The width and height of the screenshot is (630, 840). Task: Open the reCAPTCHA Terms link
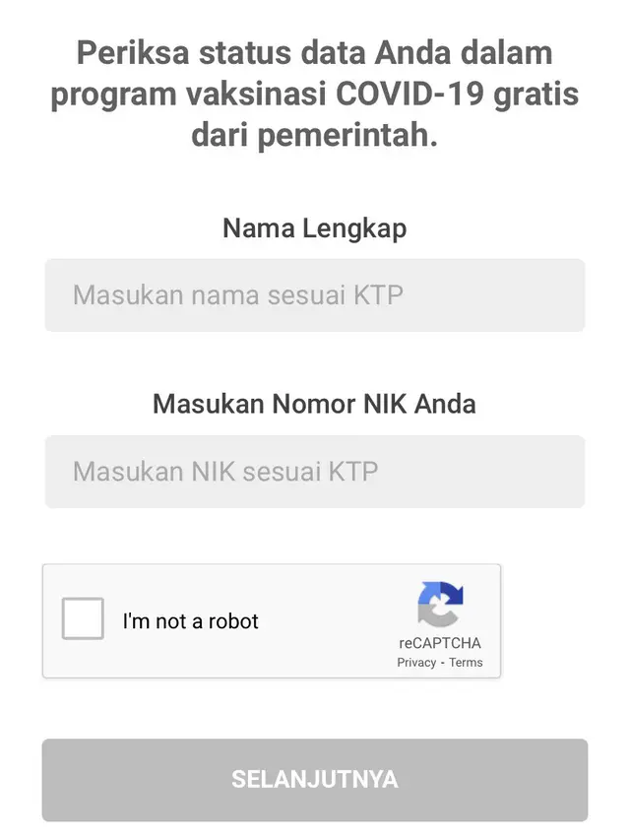click(466, 662)
